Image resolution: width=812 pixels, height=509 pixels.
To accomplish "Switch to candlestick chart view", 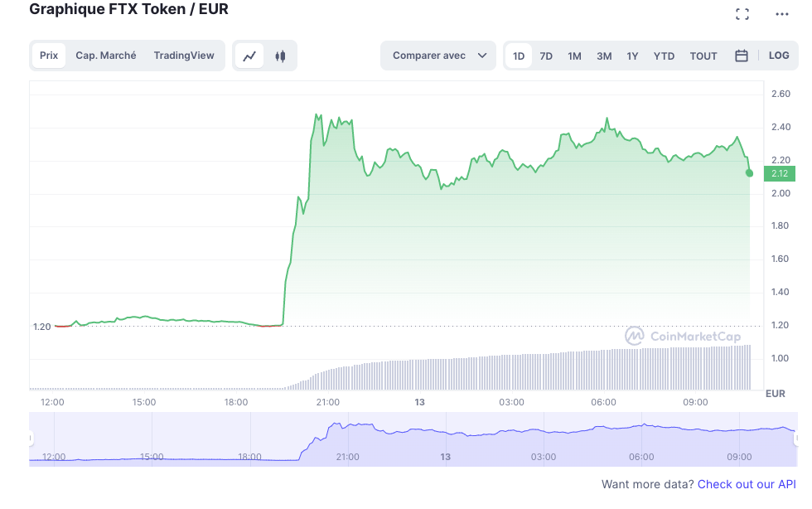I will tap(280, 56).
